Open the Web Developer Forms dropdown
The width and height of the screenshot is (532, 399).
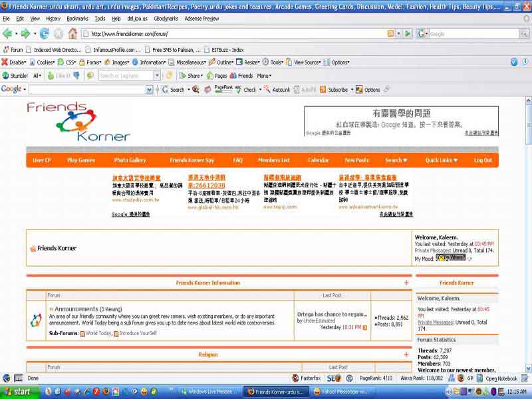coord(90,62)
